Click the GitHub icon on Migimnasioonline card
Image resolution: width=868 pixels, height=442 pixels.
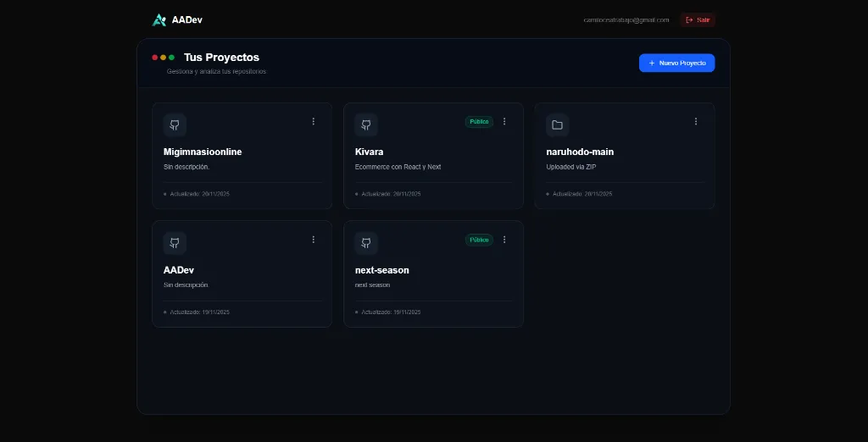175,124
